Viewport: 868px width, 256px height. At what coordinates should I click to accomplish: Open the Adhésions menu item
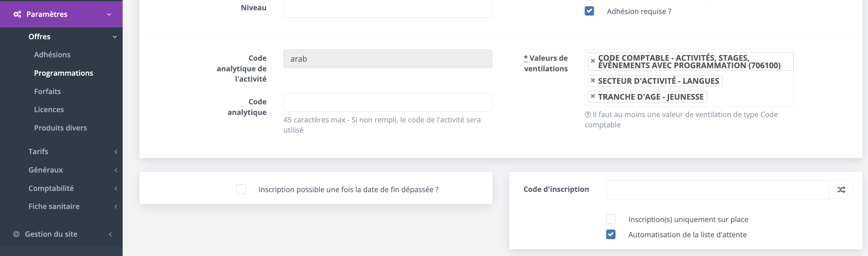click(x=52, y=55)
